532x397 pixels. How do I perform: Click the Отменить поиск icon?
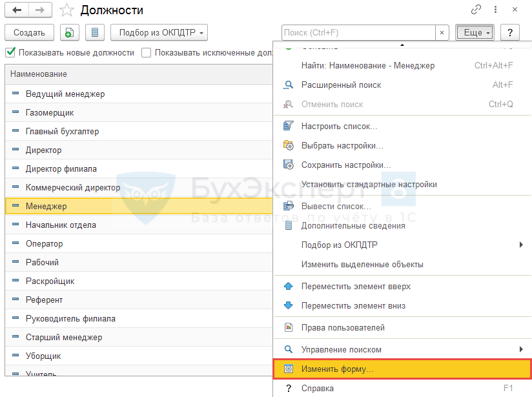[288, 104]
